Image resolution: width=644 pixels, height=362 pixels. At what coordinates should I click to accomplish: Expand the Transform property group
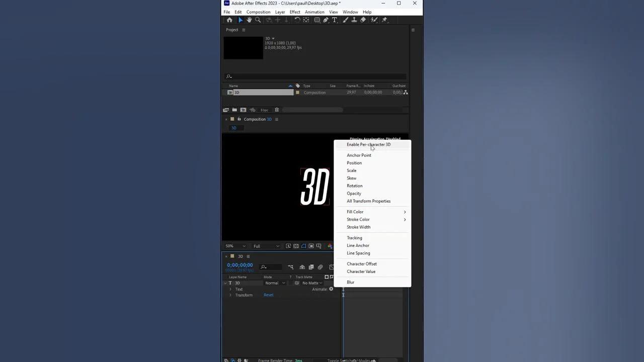pos(230,295)
